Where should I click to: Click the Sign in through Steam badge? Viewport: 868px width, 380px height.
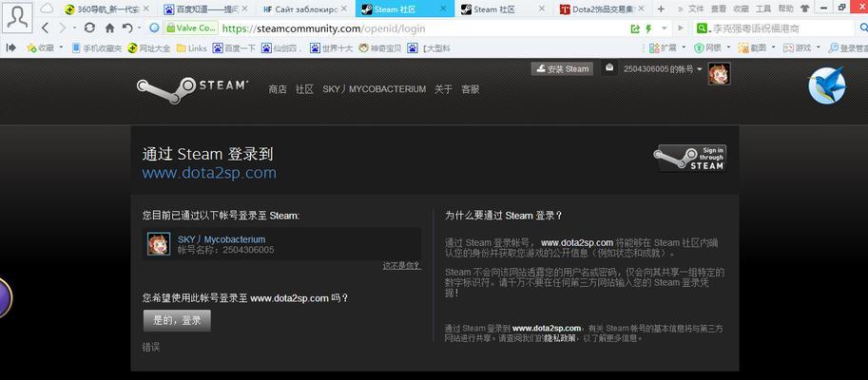click(690, 158)
